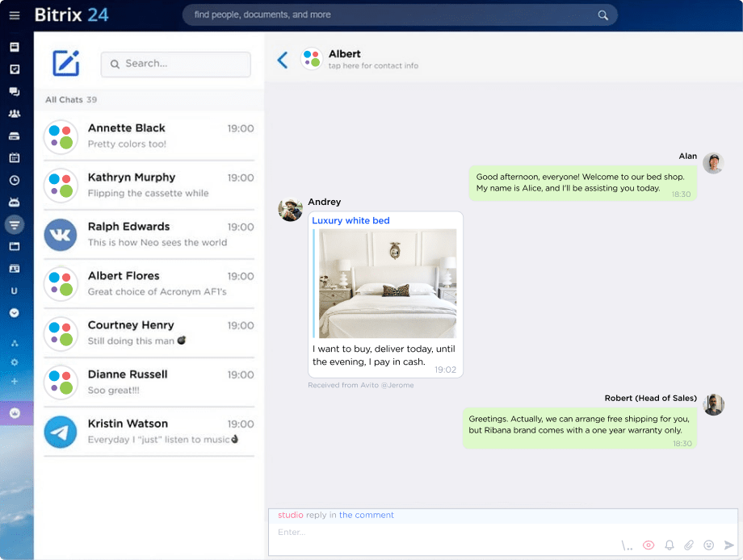Screen dimensions: 743x560
Task: Open the Tasks checkmark icon in sidebar
Action: click(15, 69)
